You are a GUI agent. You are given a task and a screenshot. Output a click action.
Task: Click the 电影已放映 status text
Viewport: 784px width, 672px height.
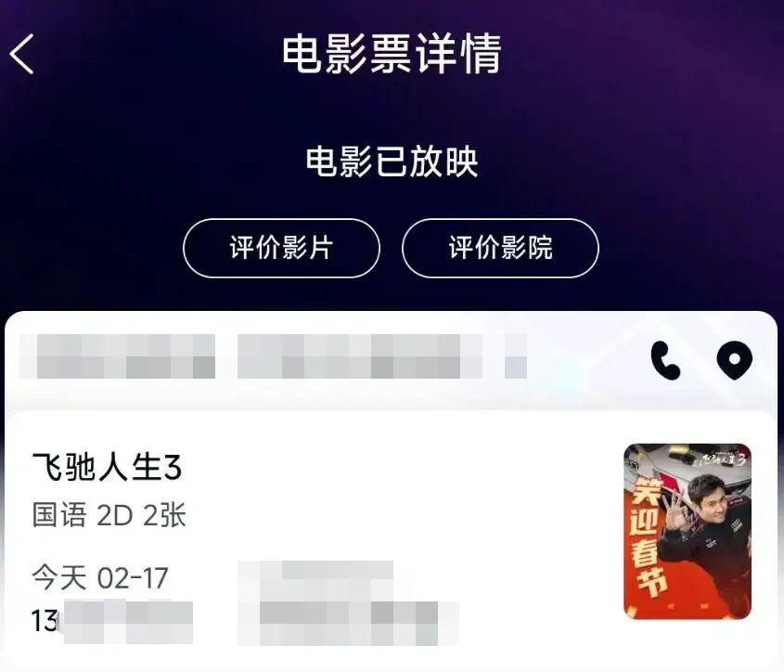click(x=392, y=162)
